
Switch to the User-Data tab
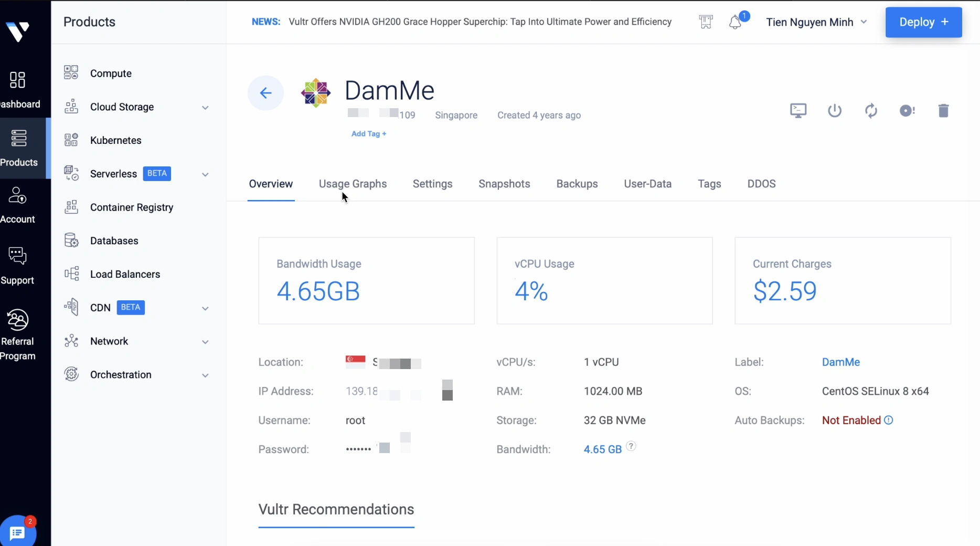pyautogui.click(x=648, y=184)
